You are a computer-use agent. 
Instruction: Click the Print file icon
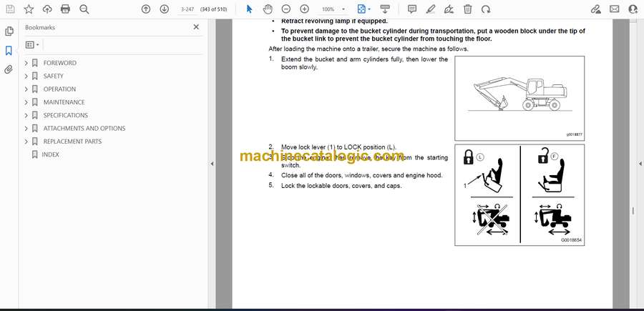pyautogui.click(x=66, y=9)
